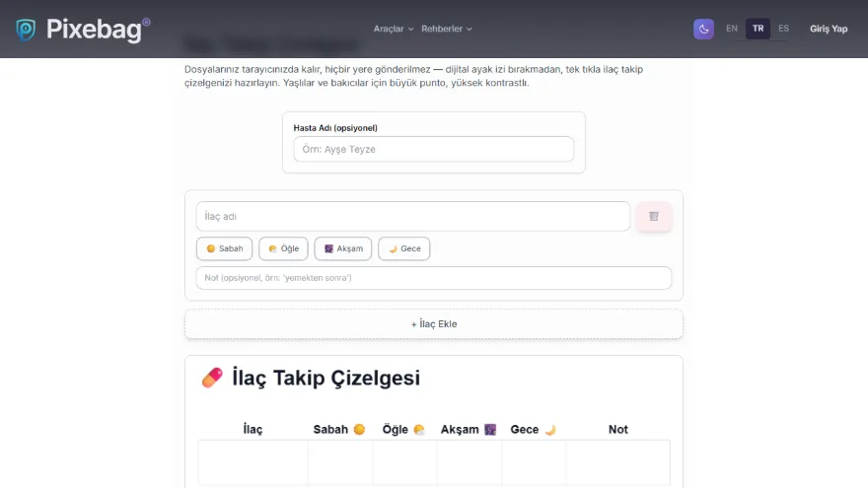The height and width of the screenshot is (488, 868).
Task: Click the Pixebag logo icon
Action: 26,30
